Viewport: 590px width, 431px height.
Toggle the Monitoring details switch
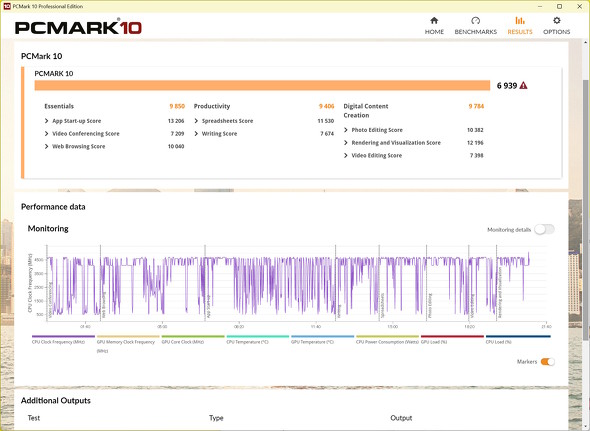point(544,229)
